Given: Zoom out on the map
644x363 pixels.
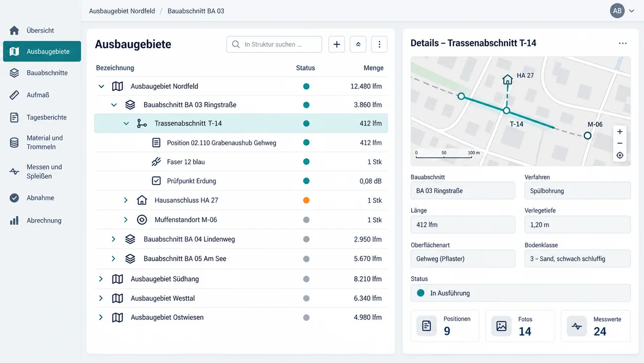Looking at the screenshot, I should [x=620, y=143].
